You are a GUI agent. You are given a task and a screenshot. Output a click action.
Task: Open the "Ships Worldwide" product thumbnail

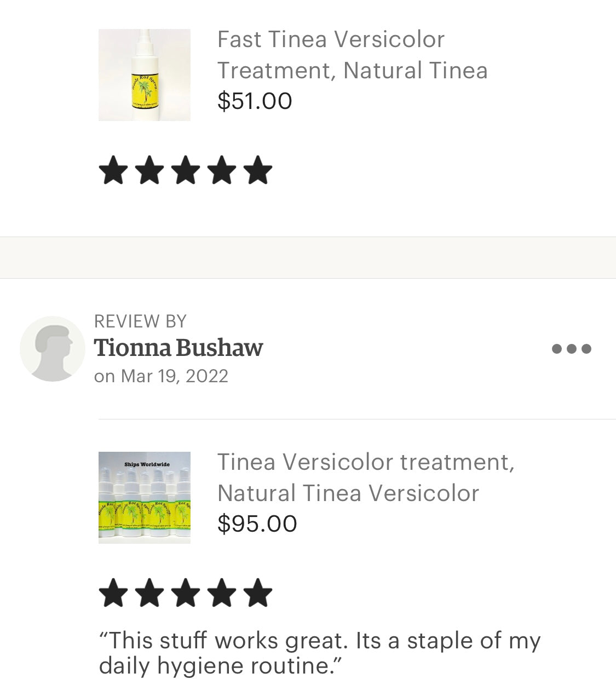point(145,497)
